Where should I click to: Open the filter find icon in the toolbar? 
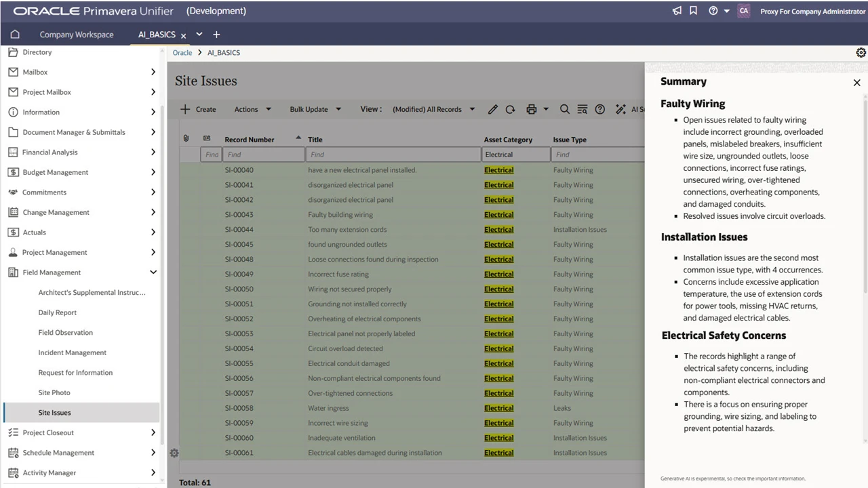(582, 109)
